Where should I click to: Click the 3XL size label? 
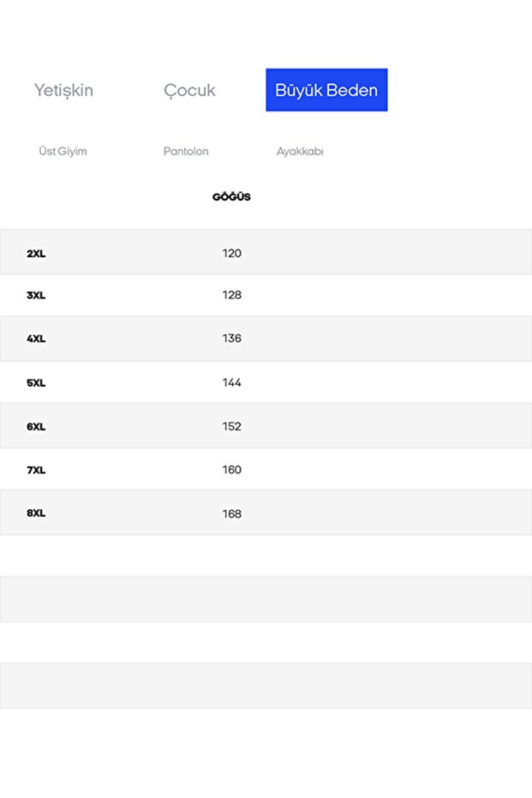pyautogui.click(x=36, y=296)
